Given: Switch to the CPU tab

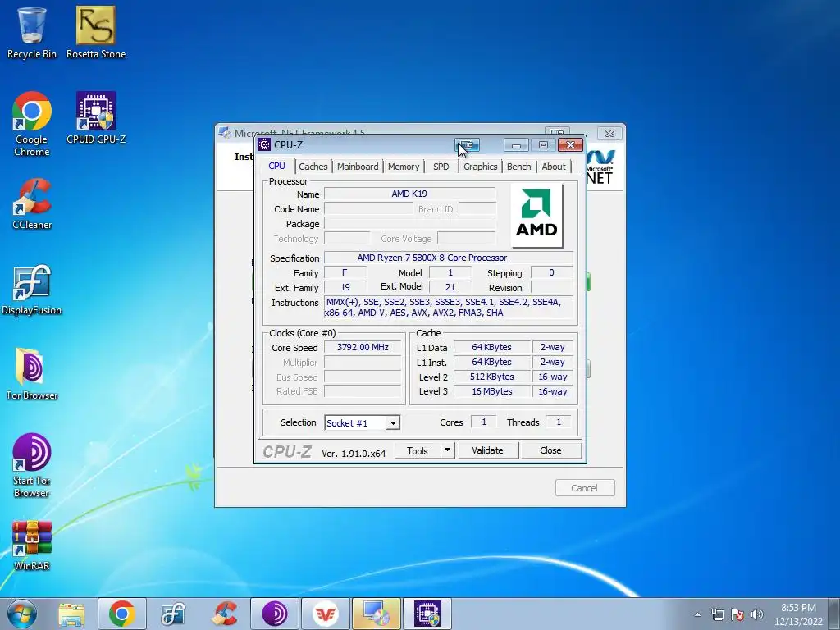Looking at the screenshot, I should pos(277,166).
